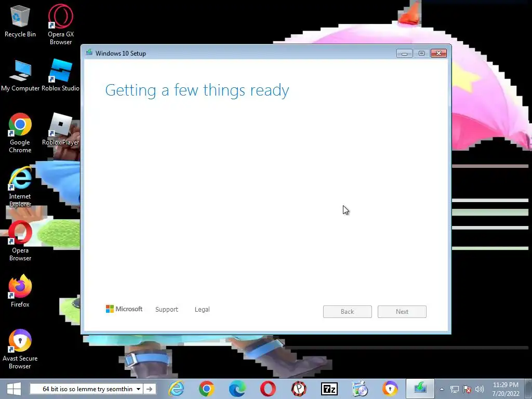Open Google Chrome desktop shortcut
The height and width of the screenshot is (399, 532).
(x=20, y=133)
